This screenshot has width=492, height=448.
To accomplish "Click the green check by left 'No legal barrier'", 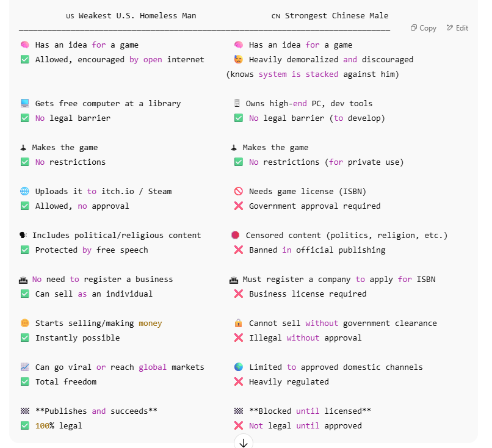I will click(25, 118).
